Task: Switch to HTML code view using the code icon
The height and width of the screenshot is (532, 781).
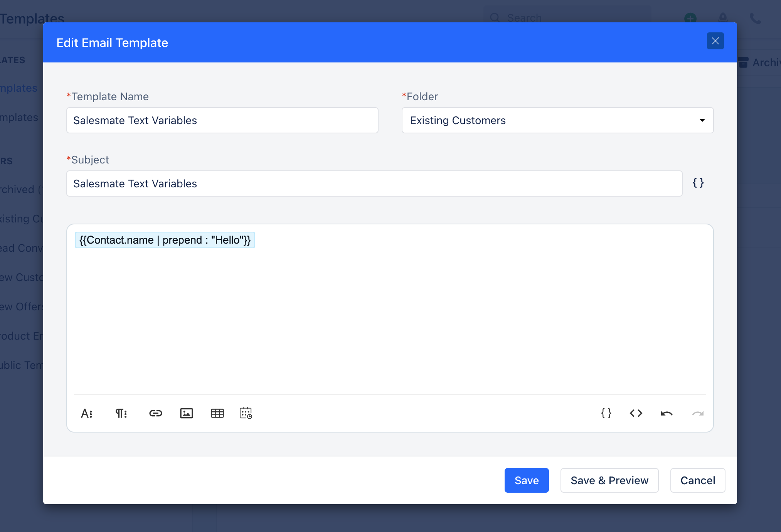Action: tap(636, 413)
